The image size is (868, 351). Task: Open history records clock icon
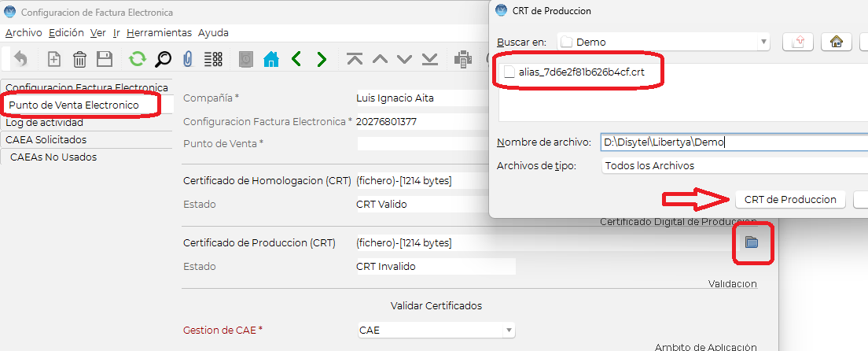click(246, 59)
